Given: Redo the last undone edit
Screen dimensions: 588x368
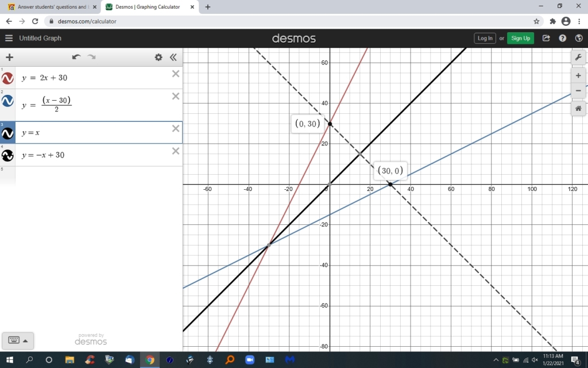Looking at the screenshot, I should click(91, 57).
